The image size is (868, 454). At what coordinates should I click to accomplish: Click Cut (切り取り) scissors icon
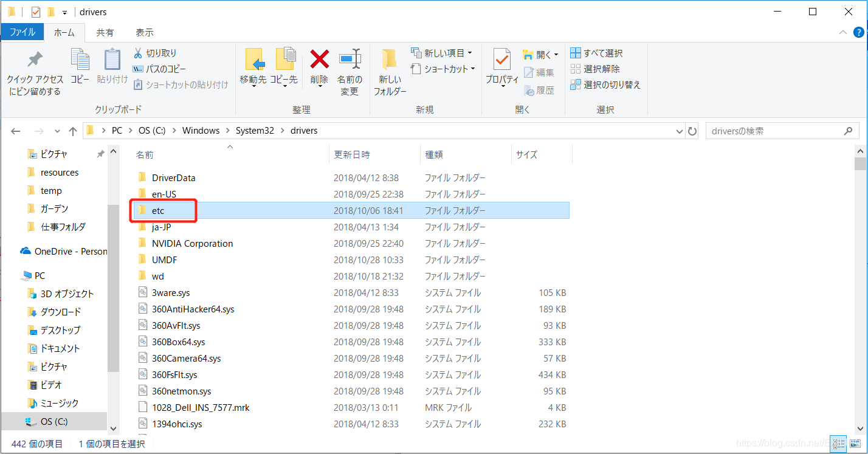[x=138, y=53]
